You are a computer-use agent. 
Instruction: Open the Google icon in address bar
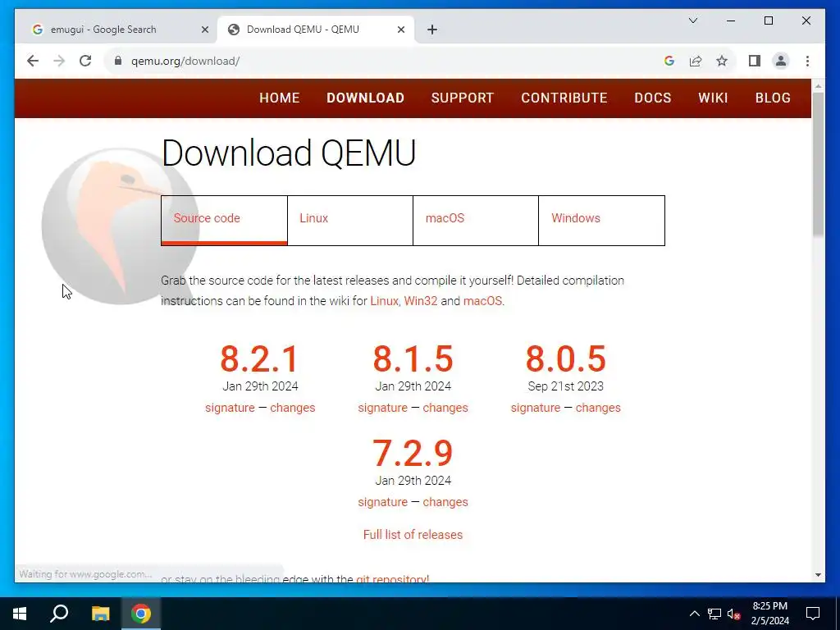669,61
